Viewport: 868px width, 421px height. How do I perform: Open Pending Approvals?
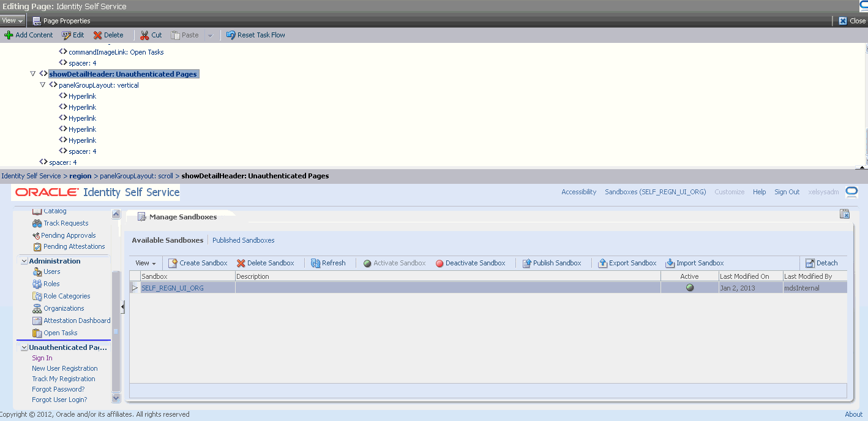pos(68,235)
